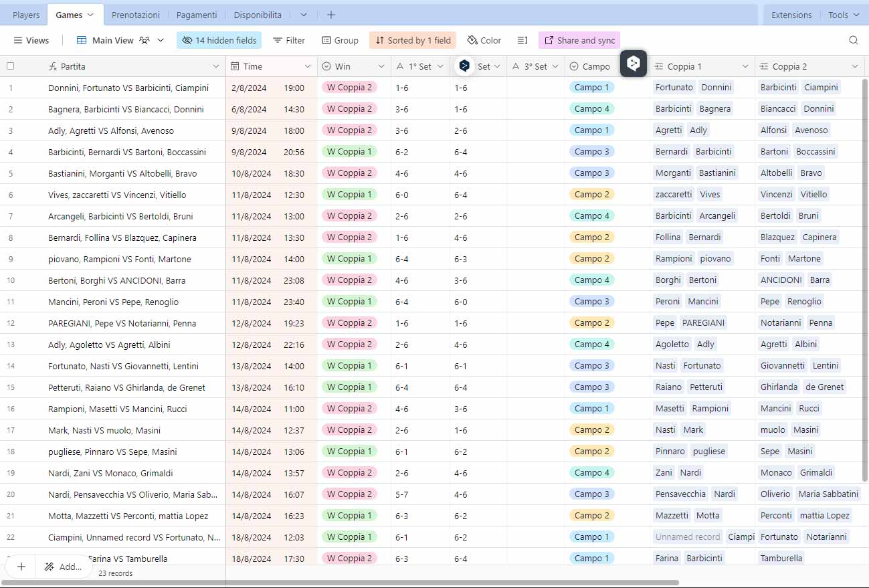Open the Coppia 1 column dropdown arrow

pyautogui.click(x=745, y=66)
